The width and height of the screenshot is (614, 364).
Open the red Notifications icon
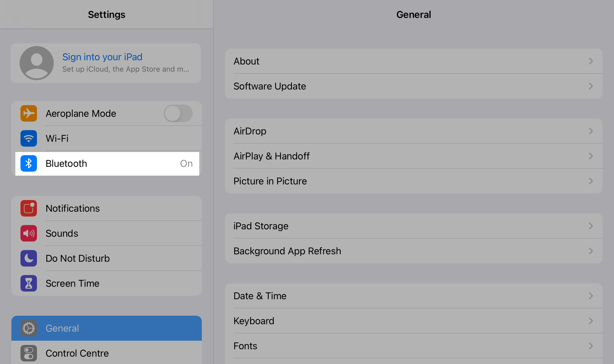point(29,208)
